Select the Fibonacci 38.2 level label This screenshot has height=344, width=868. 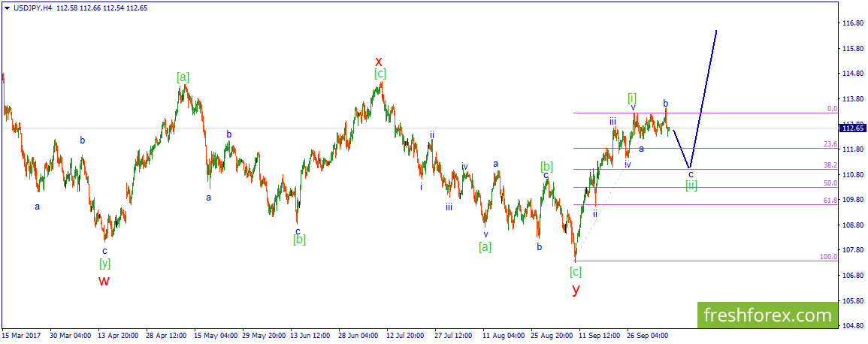point(830,164)
